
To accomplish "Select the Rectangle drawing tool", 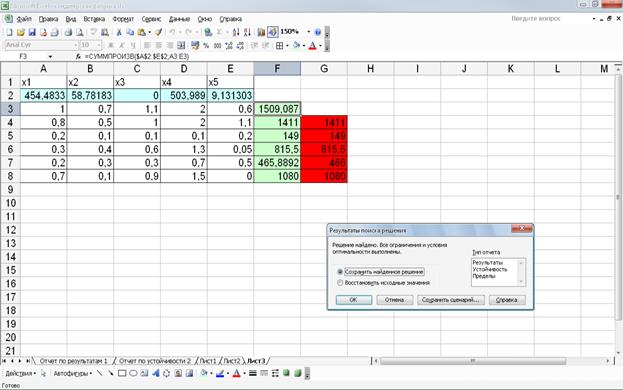I will pos(122,373).
